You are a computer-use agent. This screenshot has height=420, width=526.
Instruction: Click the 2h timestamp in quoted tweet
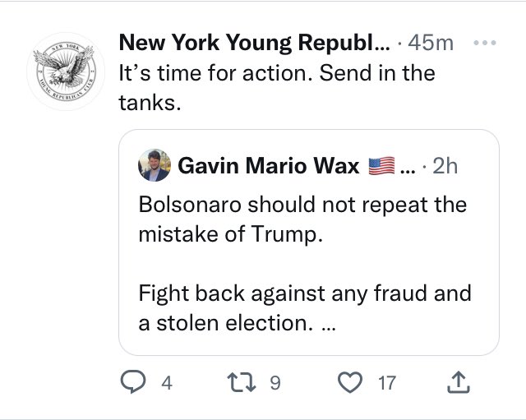(444, 167)
